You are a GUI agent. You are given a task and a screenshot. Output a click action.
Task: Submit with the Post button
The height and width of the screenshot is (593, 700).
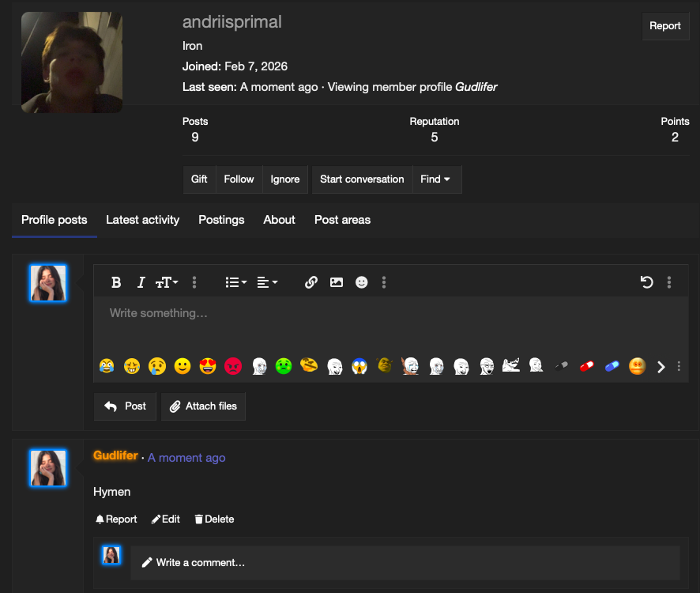(125, 406)
